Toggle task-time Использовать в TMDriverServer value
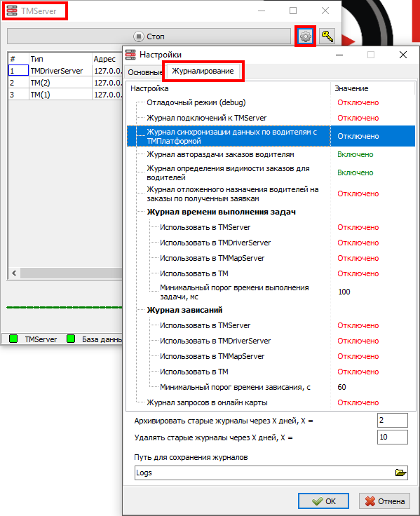 click(358, 243)
